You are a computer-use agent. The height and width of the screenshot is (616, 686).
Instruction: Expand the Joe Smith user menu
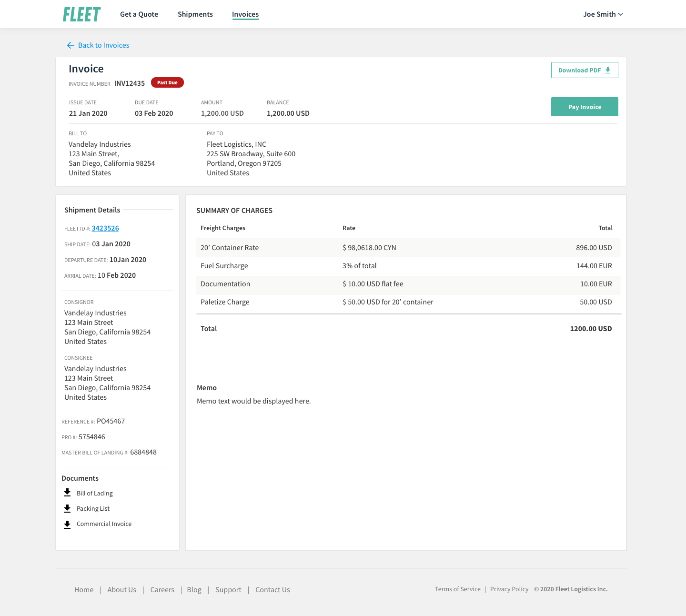pos(603,14)
